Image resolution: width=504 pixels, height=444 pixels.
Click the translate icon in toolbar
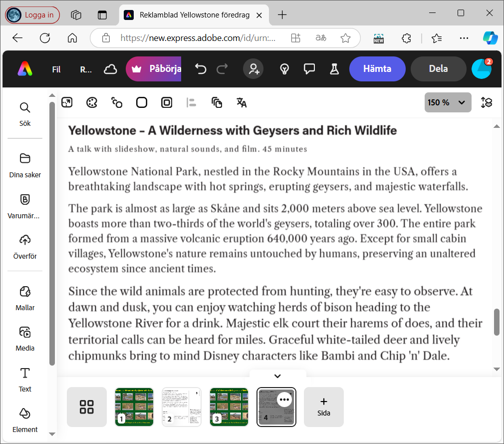pos(242,103)
